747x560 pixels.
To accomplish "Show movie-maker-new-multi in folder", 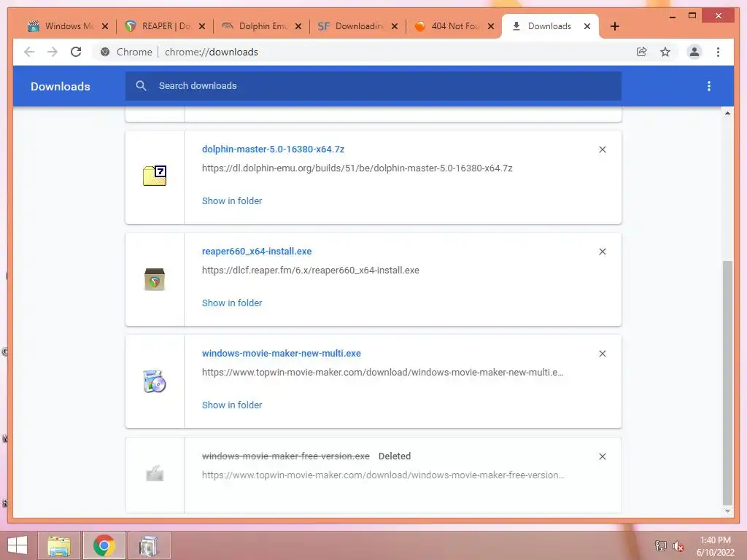I will coord(232,405).
